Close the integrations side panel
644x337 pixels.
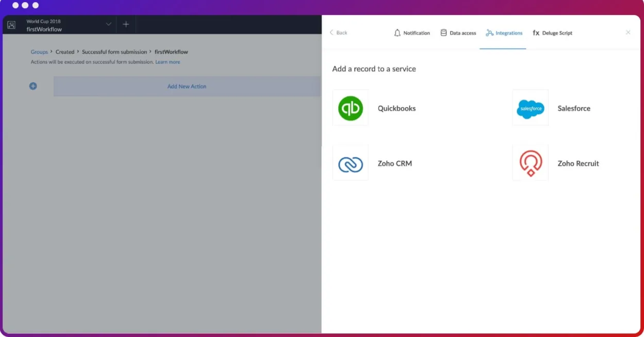click(x=628, y=32)
